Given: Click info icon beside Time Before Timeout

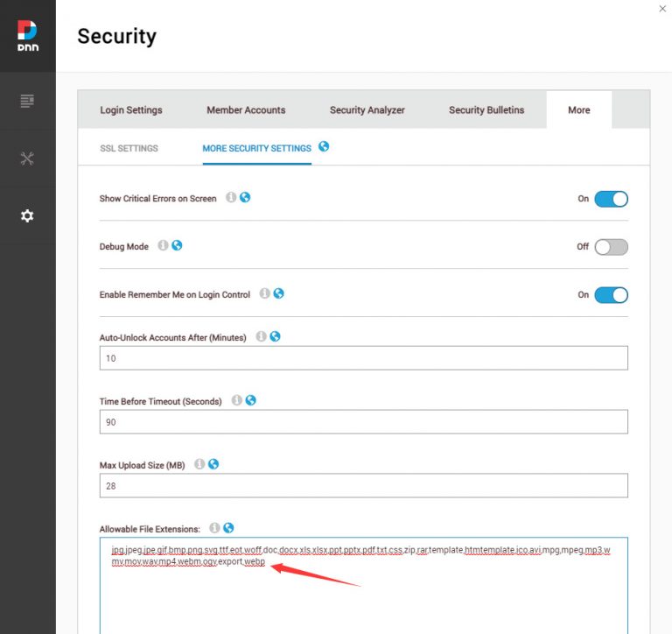Looking at the screenshot, I should tap(236, 400).
